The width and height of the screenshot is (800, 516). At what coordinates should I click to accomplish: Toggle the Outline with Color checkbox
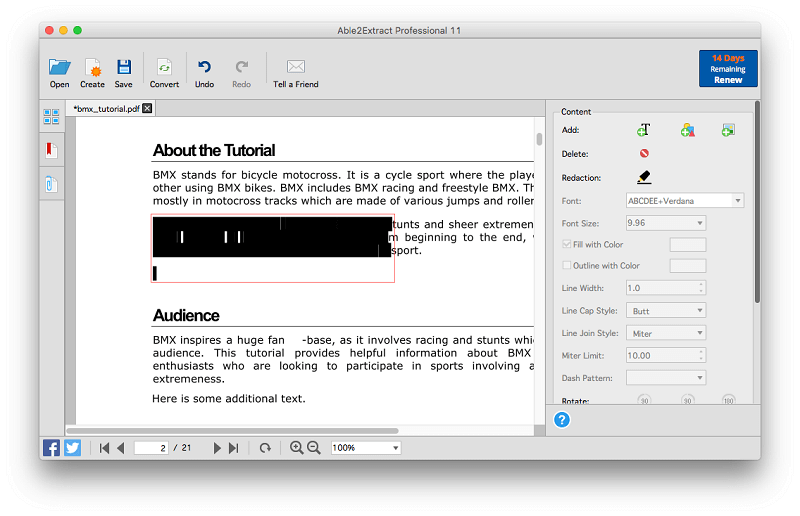click(x=566, y=265)
